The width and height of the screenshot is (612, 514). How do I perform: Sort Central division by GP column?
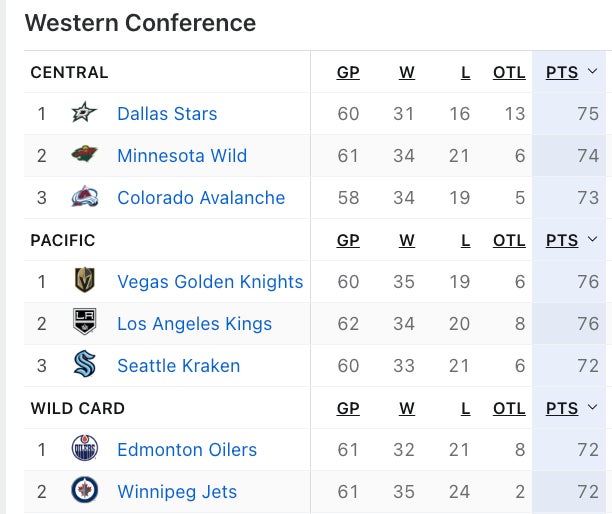coord(348,72)
